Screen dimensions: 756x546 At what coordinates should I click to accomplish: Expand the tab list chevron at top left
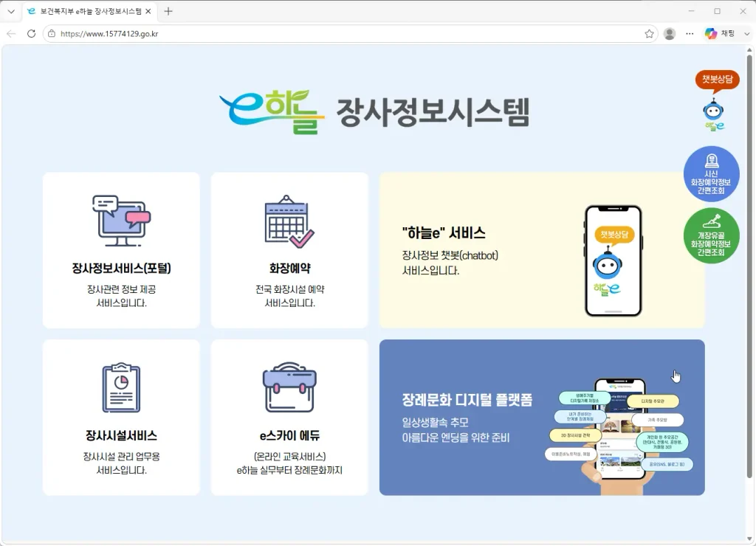[11, 11]
